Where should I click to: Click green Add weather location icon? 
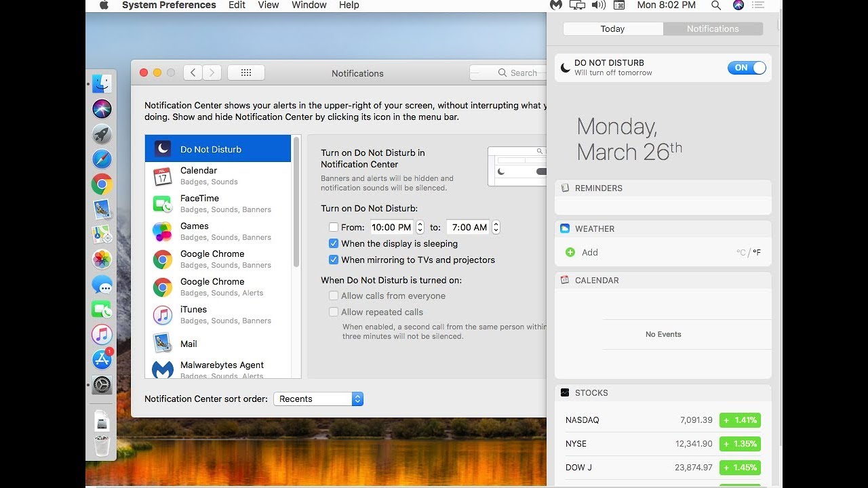(570, 252)
